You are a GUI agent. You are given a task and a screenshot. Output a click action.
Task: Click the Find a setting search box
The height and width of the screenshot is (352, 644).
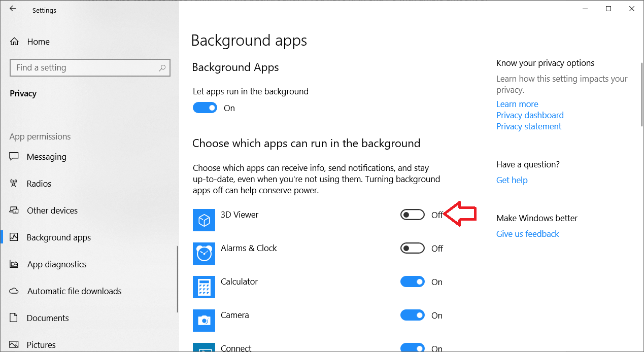pos(90,67)
